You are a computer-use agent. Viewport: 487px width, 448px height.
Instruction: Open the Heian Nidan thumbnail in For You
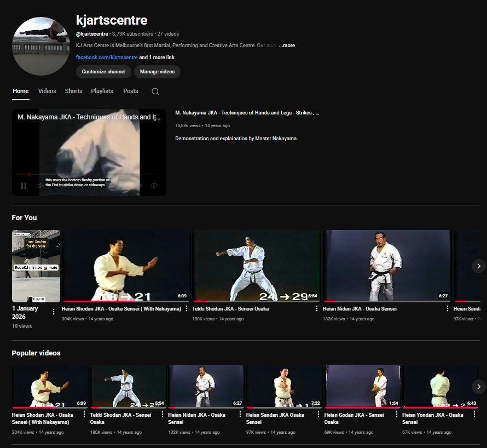pos(386,266)
